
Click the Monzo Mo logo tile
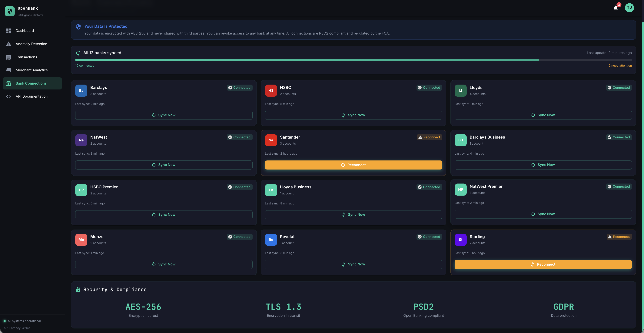coord(81,240)
